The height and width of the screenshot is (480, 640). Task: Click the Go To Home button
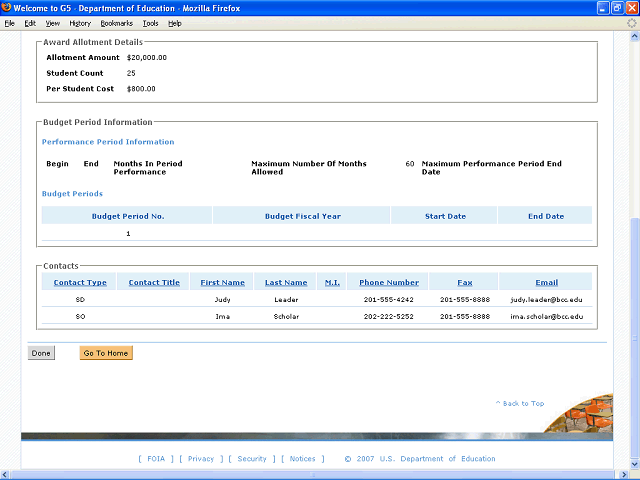tap(106, 353)
